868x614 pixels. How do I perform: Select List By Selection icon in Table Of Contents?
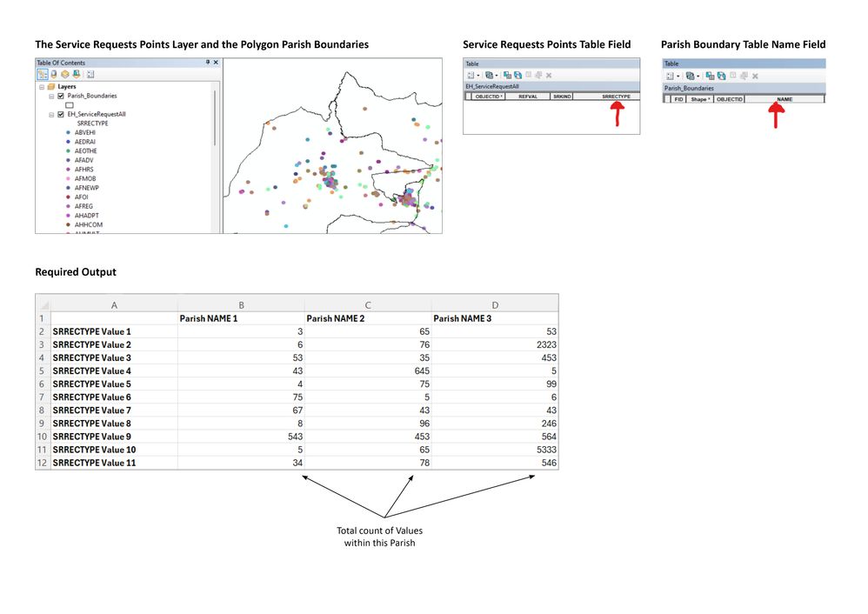pyautogui.click(x=77, y=74)
